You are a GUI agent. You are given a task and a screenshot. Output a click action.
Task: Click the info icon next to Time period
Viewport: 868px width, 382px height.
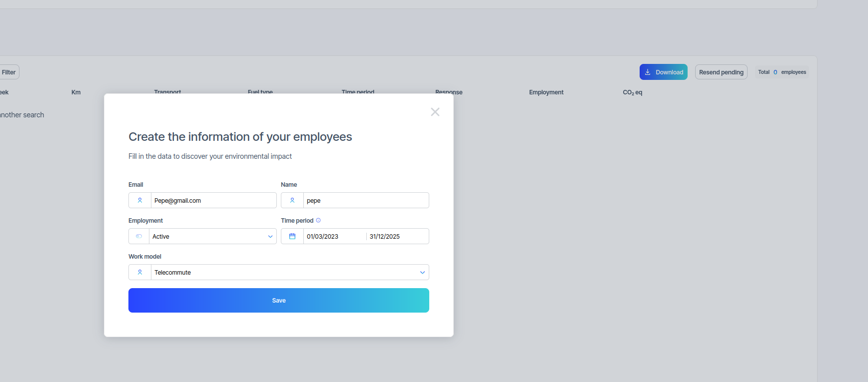[318, 220]
